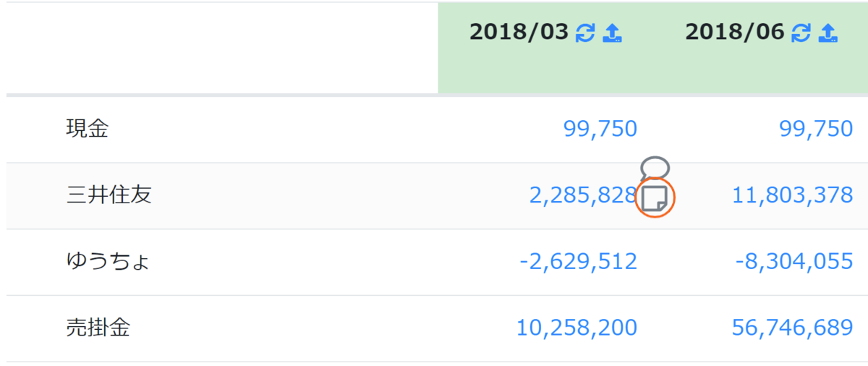
Task: Select the 売掛金 row label
Action: click(98, 328)
